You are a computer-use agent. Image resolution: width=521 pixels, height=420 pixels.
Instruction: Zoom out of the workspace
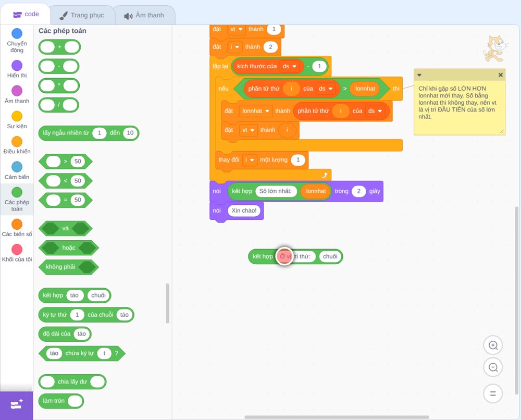coord(493,367)
